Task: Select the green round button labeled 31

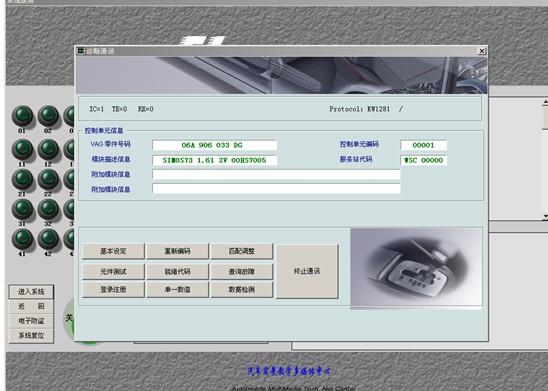Action: click(22, 209)
